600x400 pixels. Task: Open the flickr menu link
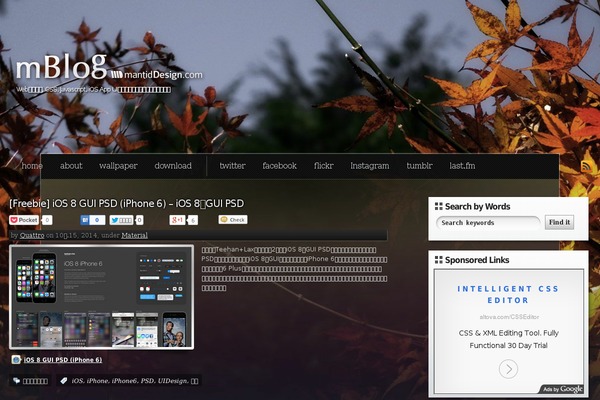324,166
